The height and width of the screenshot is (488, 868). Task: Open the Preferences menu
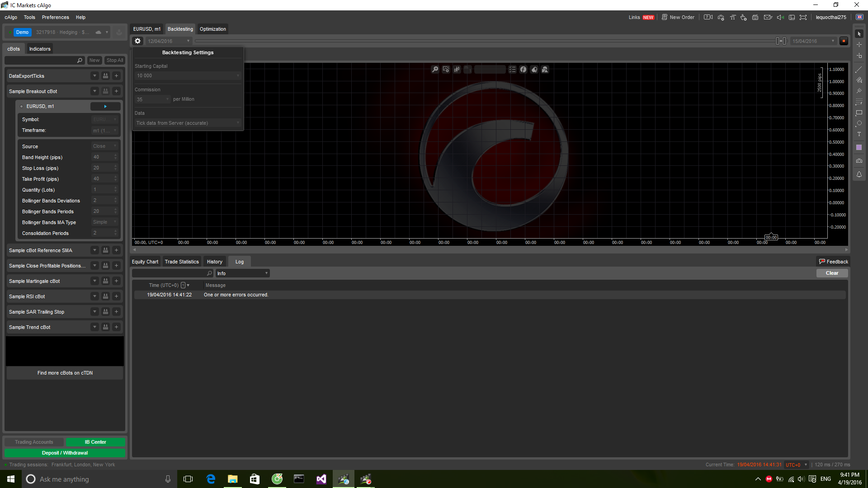click(x=56, y=17)
